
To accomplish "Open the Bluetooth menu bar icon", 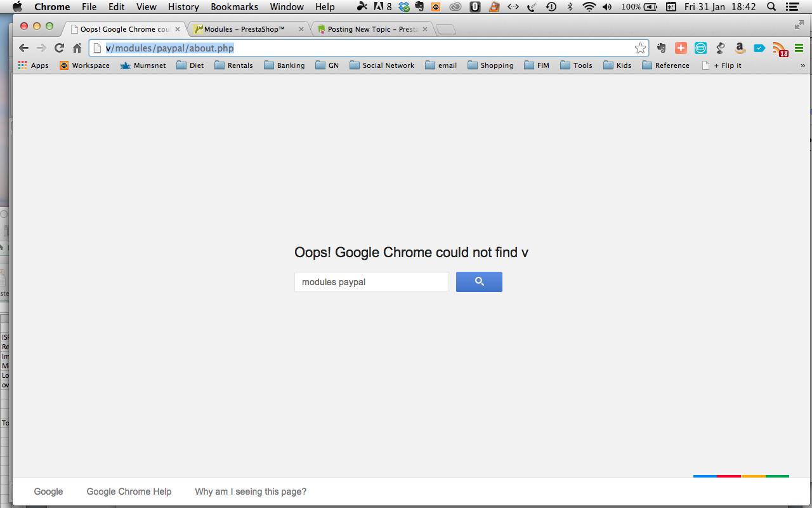I will 570,7.
